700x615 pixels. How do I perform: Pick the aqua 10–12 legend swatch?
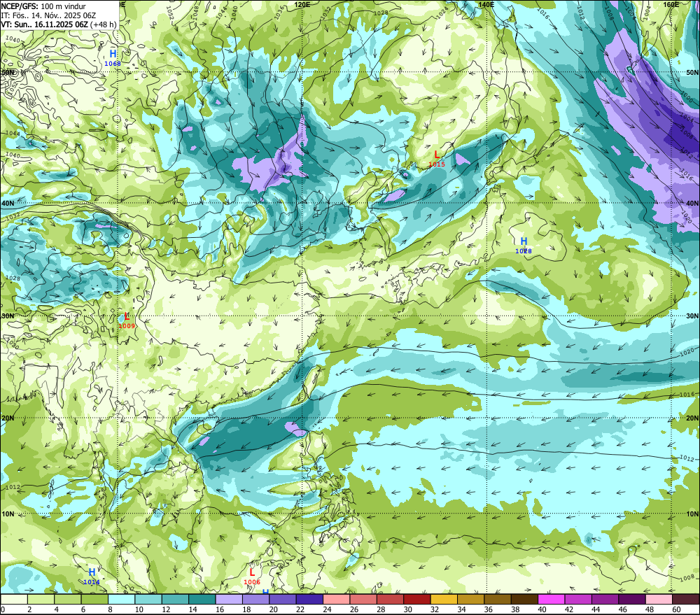pyautogui.click(x=148, y=599)
